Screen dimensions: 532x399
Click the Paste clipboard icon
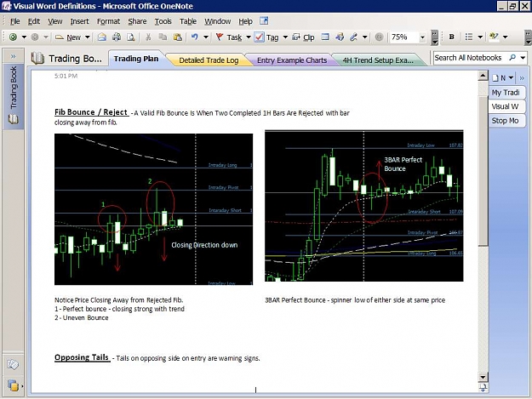pos(177,37)
